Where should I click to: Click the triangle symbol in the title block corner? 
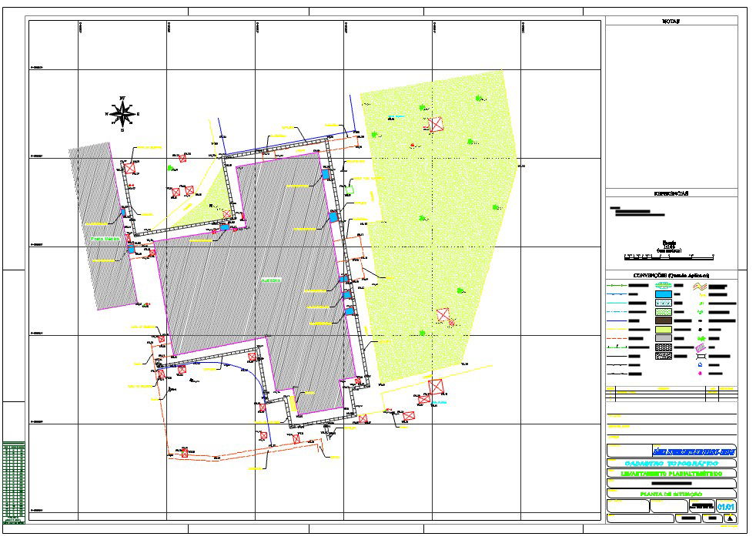(730, 518)
